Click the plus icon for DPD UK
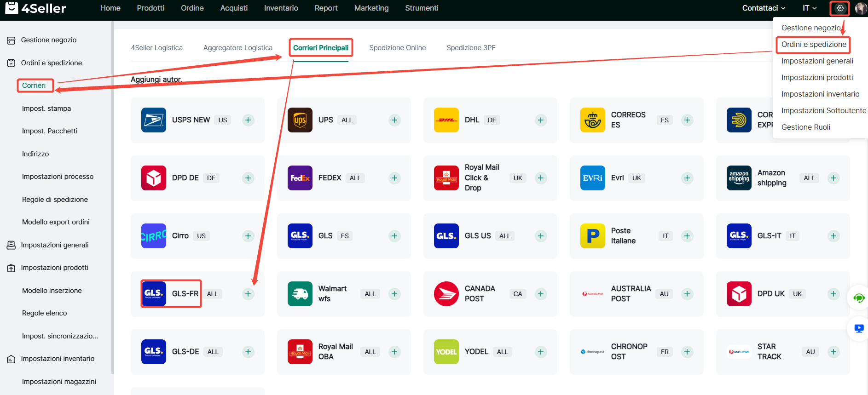 pos(833,294)
